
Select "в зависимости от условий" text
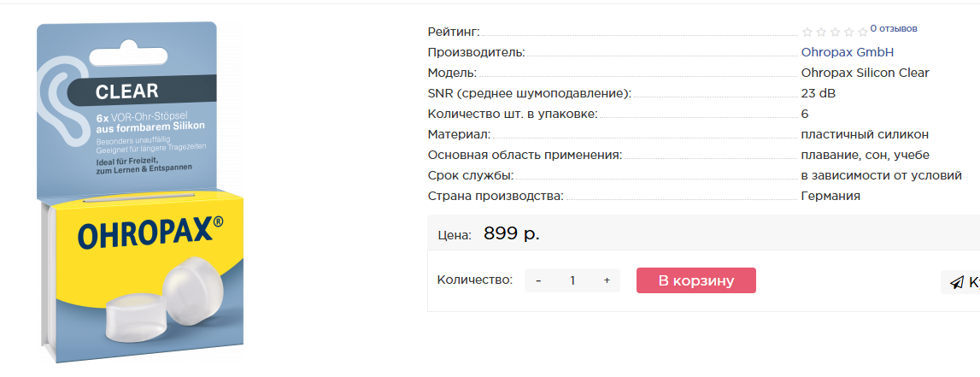click(881, 175)
